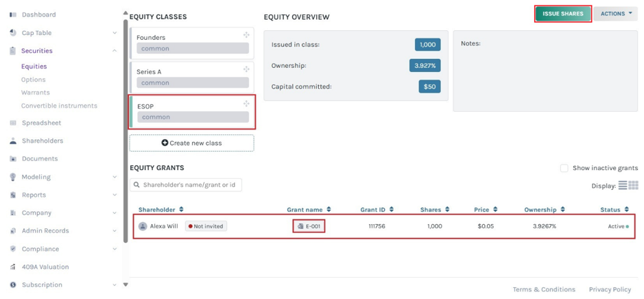The image size is (644, 299).
Task: Click the Compliance shield icon
Action: pos(13,249)
